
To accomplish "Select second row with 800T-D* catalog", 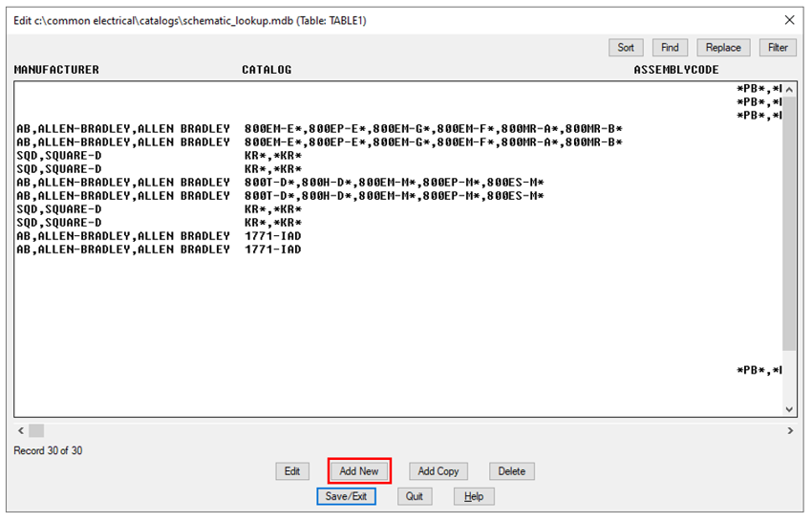I will tap(397, 196).
